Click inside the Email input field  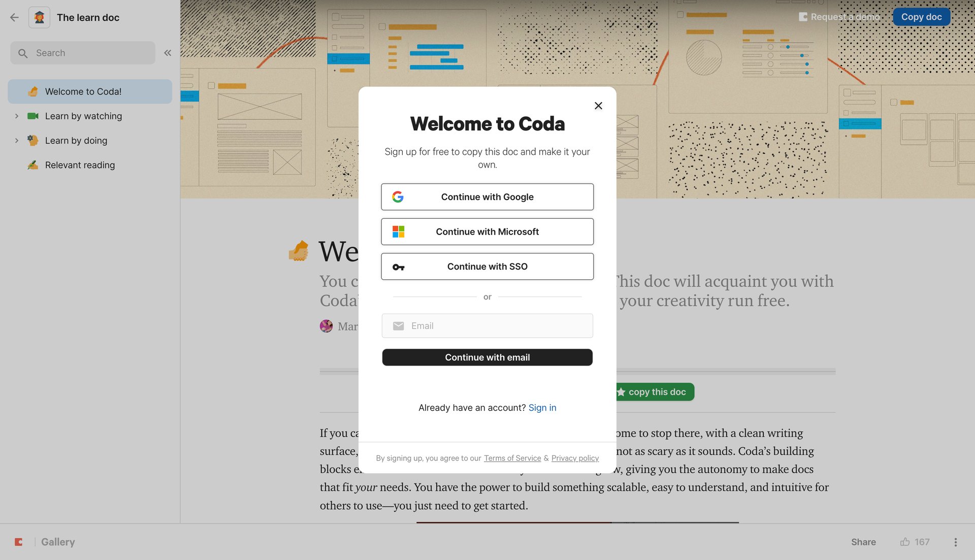point(487,325)
